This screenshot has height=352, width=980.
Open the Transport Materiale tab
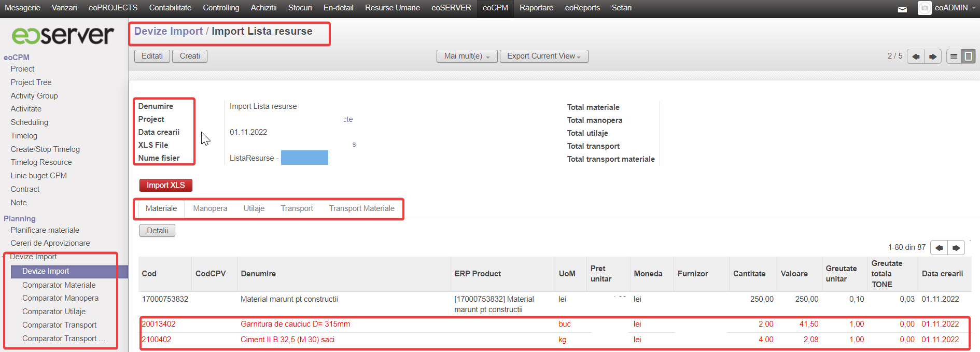[x=361, y=208]
